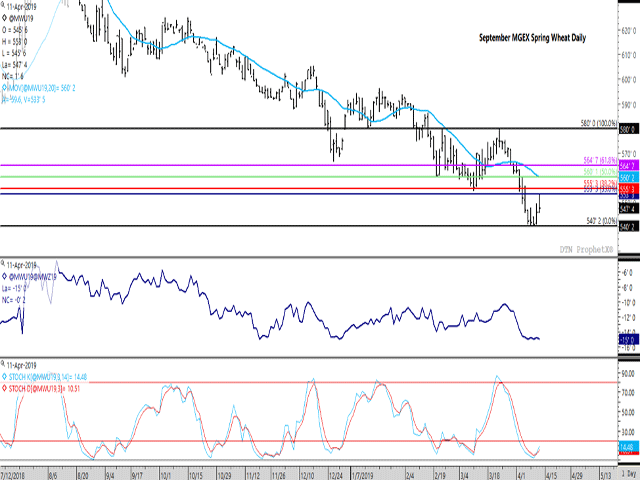Viewport: 640px width, 480px height.
Task: Click the 14.48 stochastic value tag
Action: (628, 446)
